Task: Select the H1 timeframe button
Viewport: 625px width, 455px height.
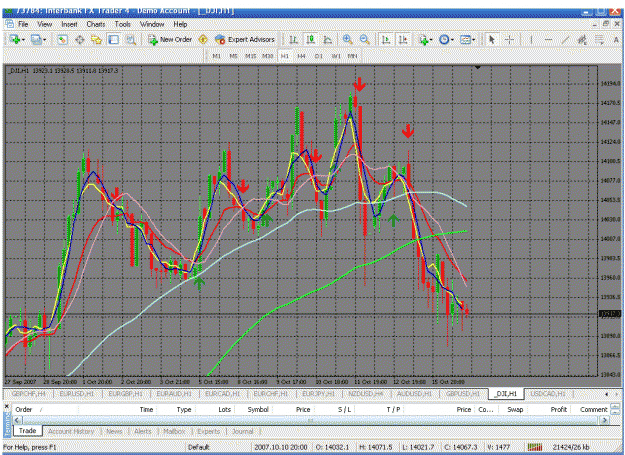Action: click(285, 56)
